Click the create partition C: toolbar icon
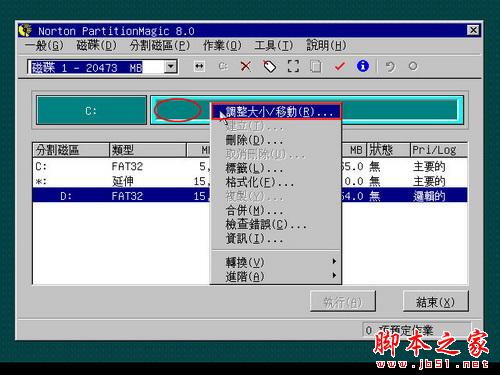The width and height of the screenshot is (500, 375). (223, 66)
